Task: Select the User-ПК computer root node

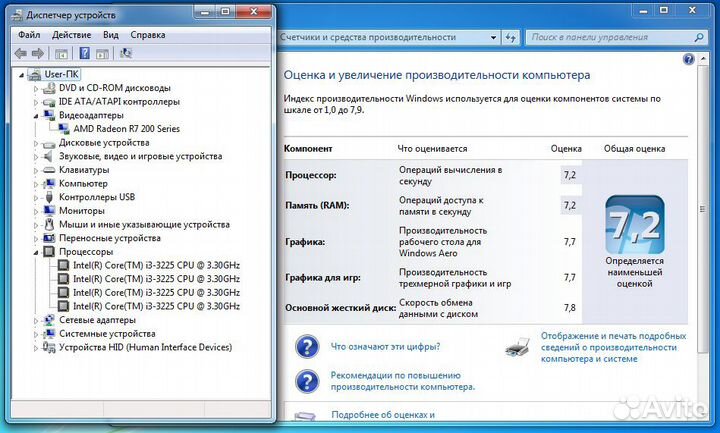Action: click(x=62, y=74)
